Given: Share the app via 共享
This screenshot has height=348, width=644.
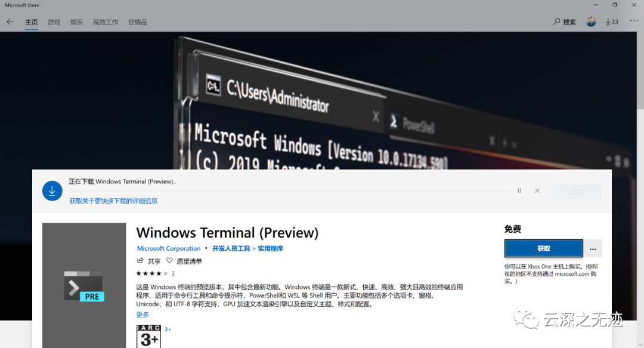Looking at the screenshot, I should (148, 261).
